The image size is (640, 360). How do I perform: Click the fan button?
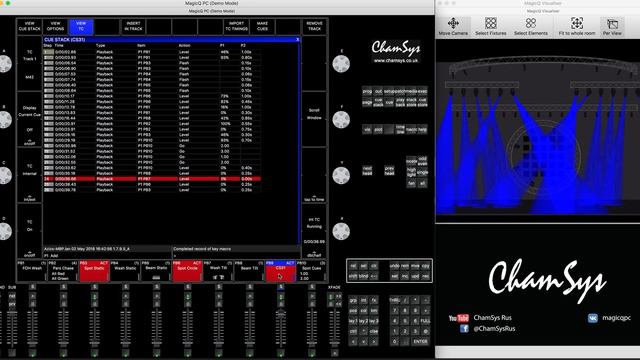coord(411,184)
